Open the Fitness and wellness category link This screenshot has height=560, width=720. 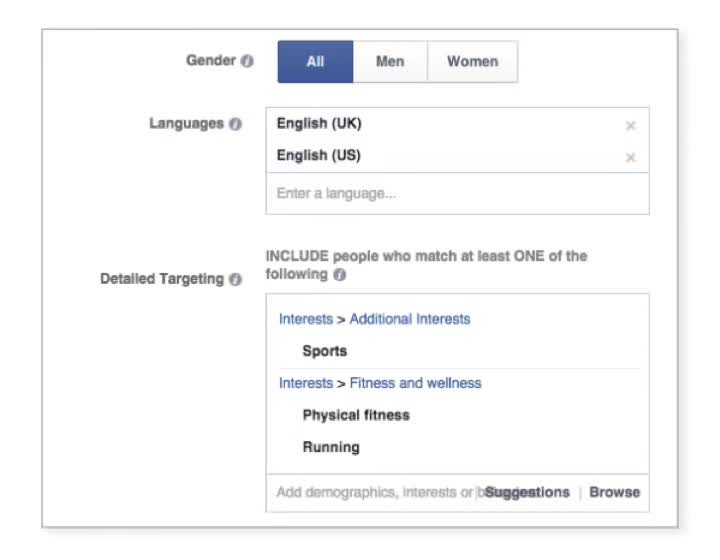pos(415,383)
